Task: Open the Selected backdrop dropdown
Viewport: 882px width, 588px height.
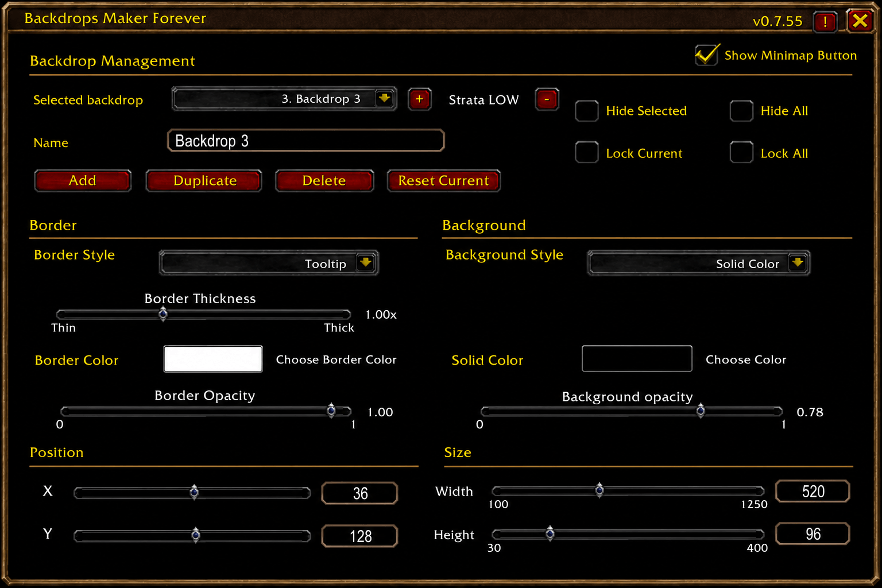Action: click(x=284, y=99)
